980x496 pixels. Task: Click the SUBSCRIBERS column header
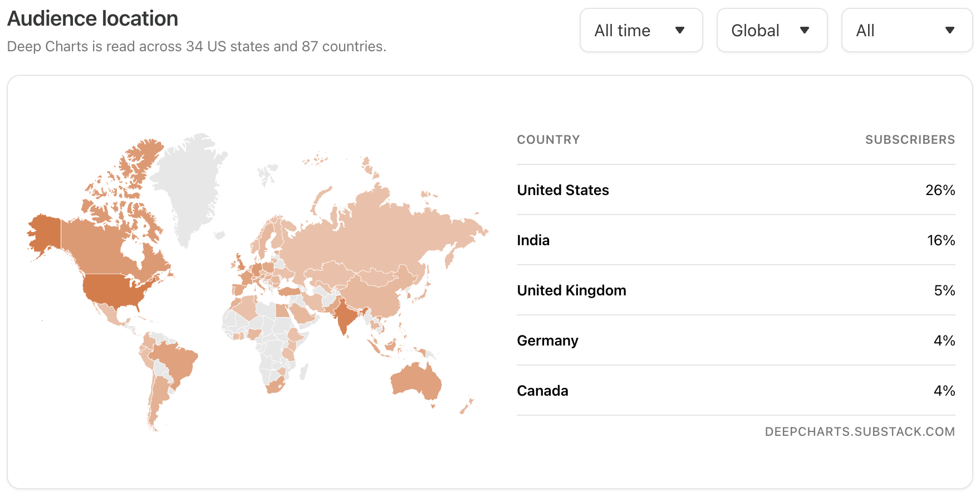(910, 140)
